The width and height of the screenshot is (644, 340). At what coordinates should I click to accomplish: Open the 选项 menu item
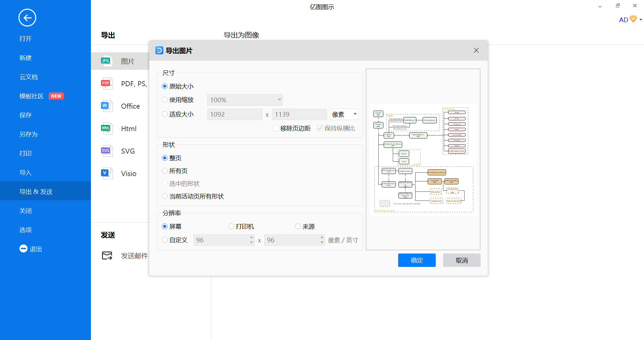[25, 230]
